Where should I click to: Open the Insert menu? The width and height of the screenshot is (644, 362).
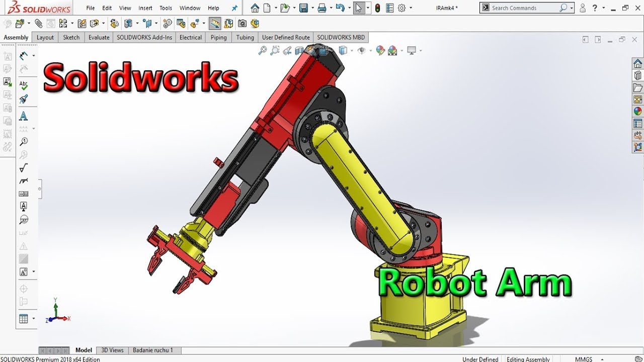click(145, 8)
